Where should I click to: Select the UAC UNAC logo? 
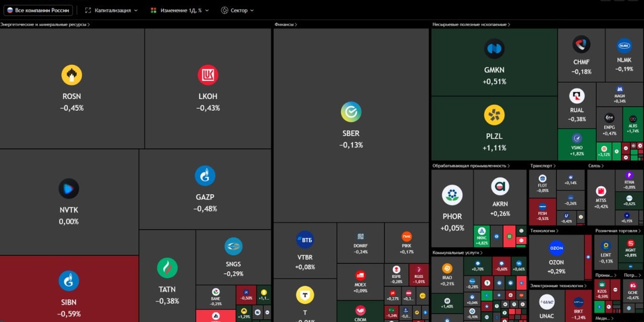(547, 302)
